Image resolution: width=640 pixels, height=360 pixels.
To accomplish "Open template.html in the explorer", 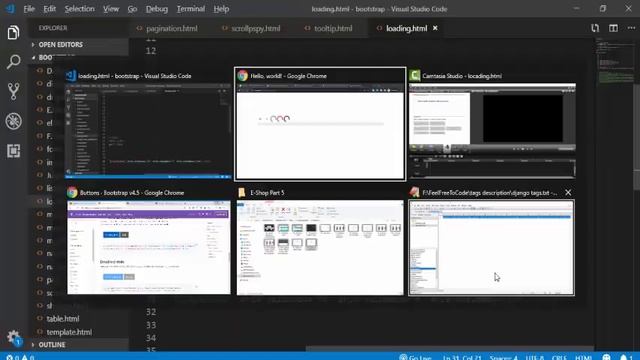I will pyautogui.click(x=69, y=332).
